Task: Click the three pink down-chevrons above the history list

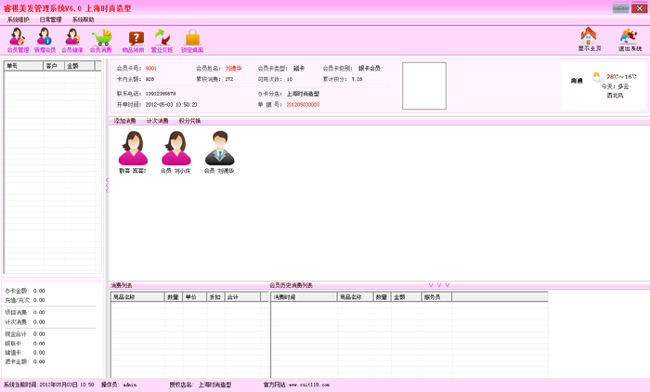Action: (439, 285)
